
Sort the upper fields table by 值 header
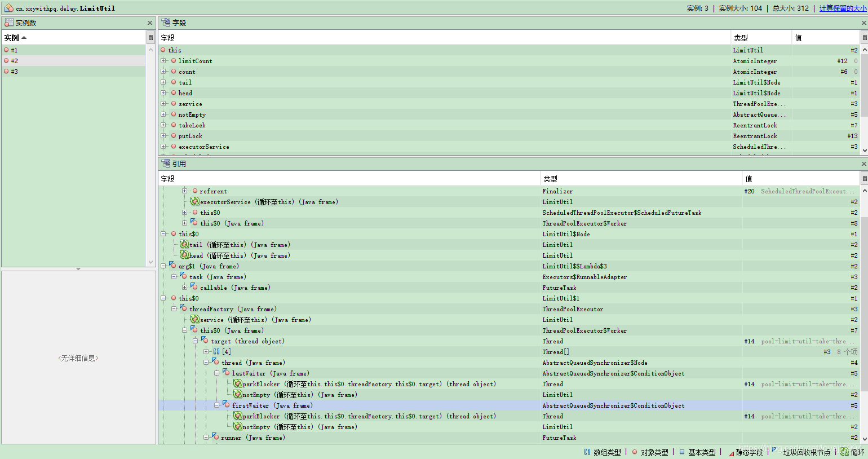click(x=826, y=38)
